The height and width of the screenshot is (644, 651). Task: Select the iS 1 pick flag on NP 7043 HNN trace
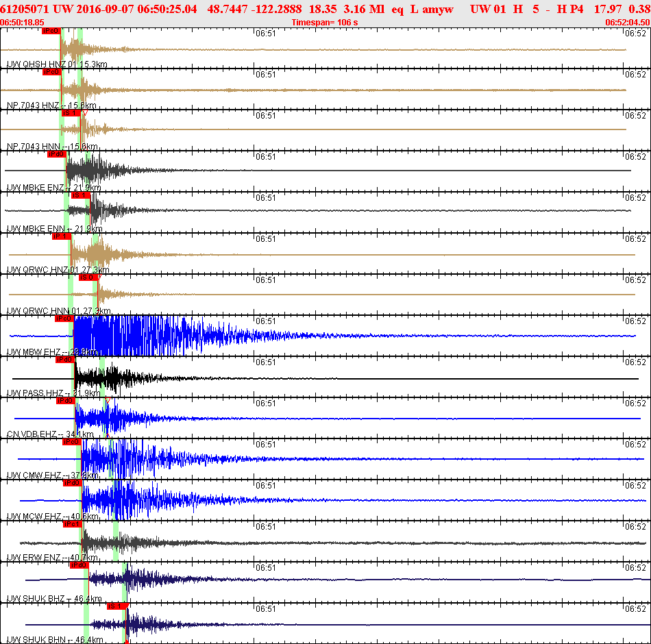[71, 113]
